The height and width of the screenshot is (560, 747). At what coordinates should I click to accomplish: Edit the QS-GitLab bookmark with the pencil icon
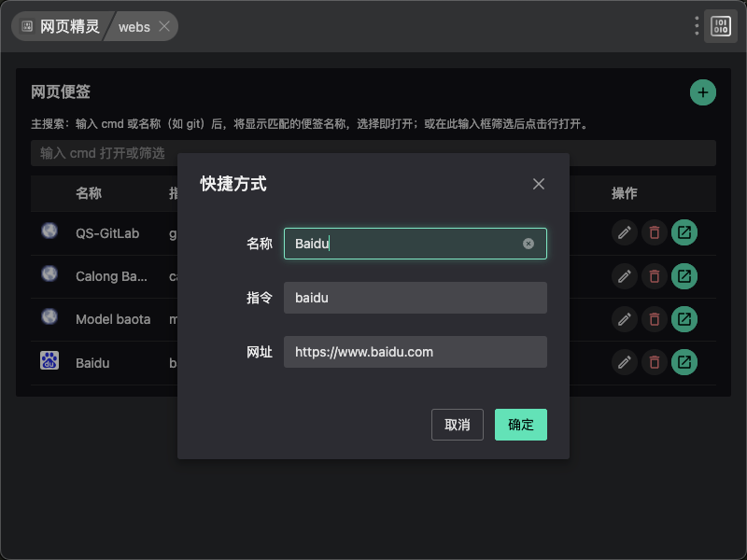pyautogui.click(x=624, y=232)
